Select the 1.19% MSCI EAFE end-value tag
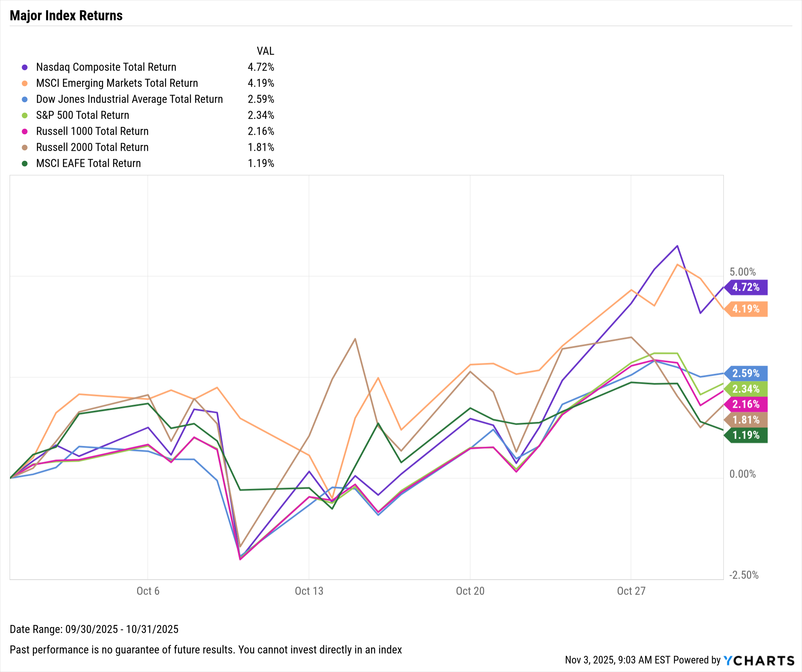The height and width of the screenshot is (672, 802). tap(746, 435)
